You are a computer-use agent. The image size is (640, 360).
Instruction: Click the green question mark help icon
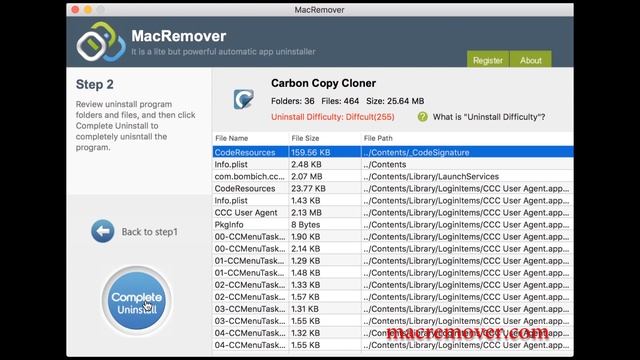(x=422, y=117)
